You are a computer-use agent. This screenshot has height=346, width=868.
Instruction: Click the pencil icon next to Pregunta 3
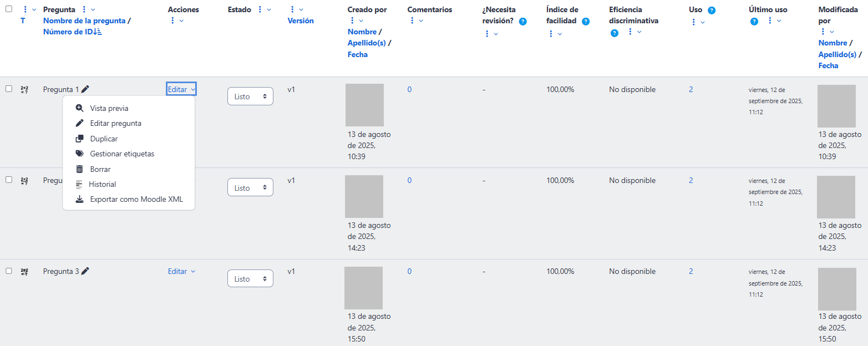pos(85,271)
